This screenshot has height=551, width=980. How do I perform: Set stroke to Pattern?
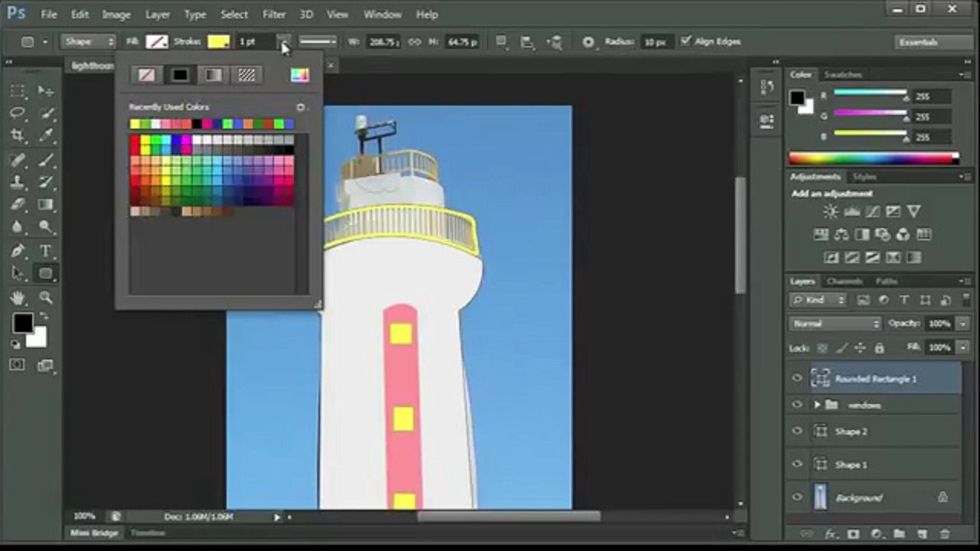pos(247,74)
